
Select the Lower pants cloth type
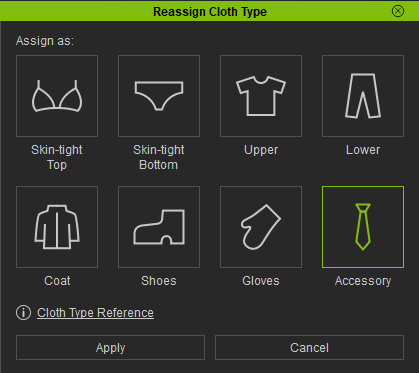click(x=363, y=96)
